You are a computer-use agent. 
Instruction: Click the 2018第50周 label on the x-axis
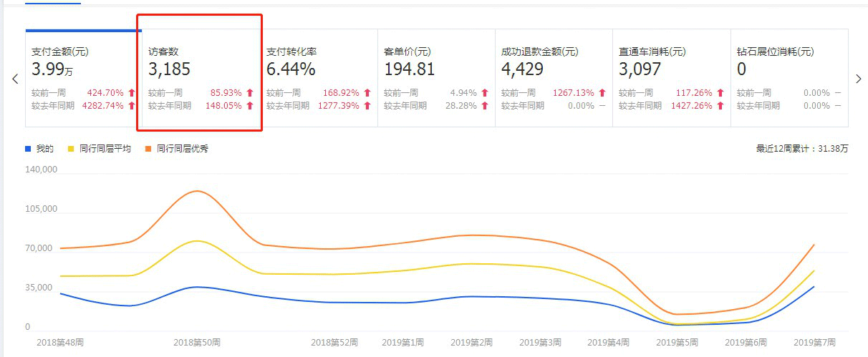pos(197,343)
